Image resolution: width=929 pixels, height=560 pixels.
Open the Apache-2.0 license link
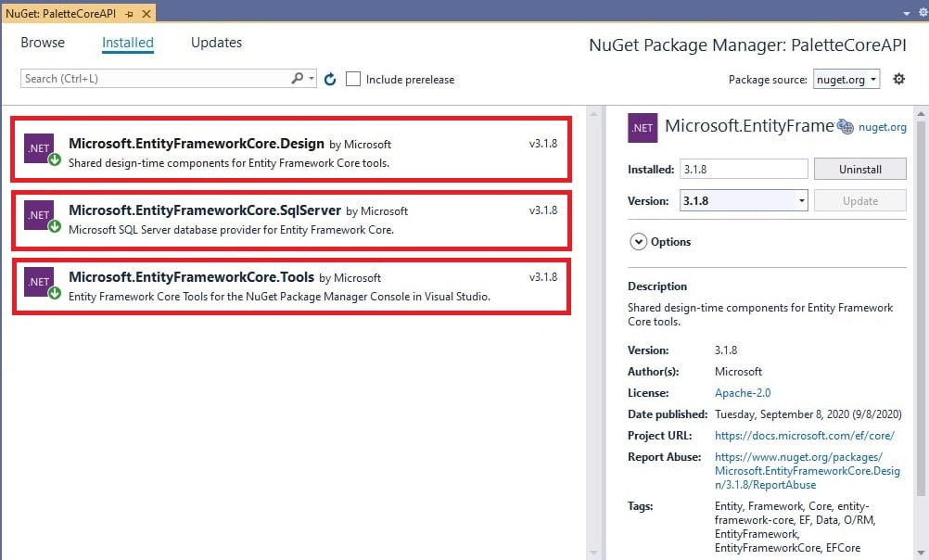[743, 393]
